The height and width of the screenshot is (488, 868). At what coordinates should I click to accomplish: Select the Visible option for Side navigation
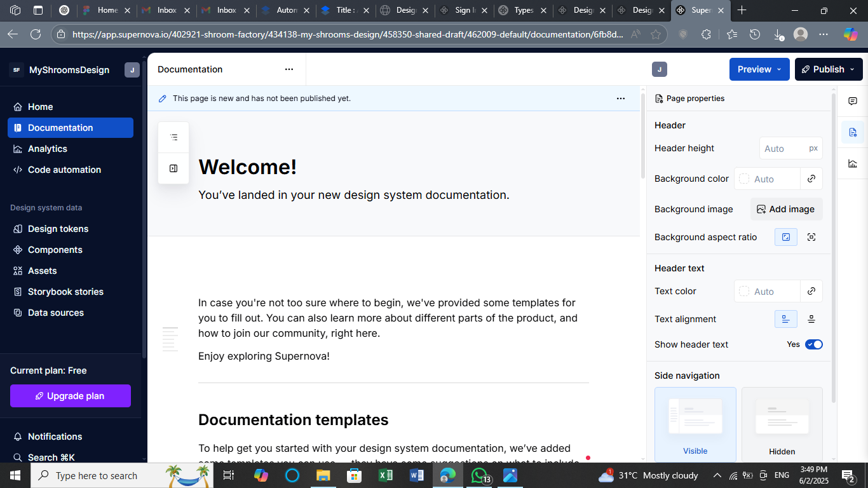coord(695,419)
